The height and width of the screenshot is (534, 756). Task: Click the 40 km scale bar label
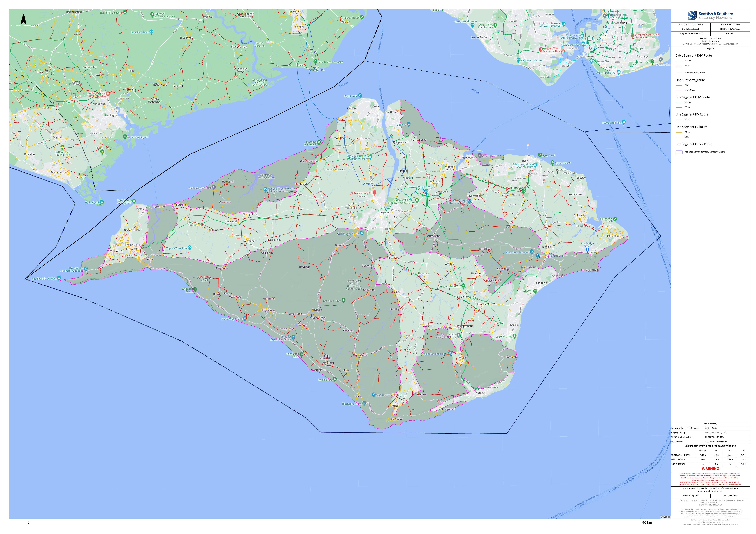point(647,522)
